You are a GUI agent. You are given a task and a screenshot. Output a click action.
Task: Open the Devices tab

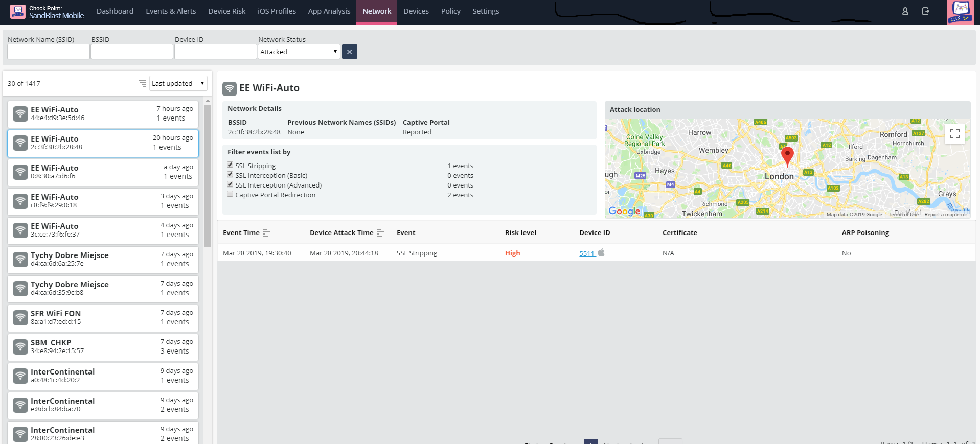[416, 11]
